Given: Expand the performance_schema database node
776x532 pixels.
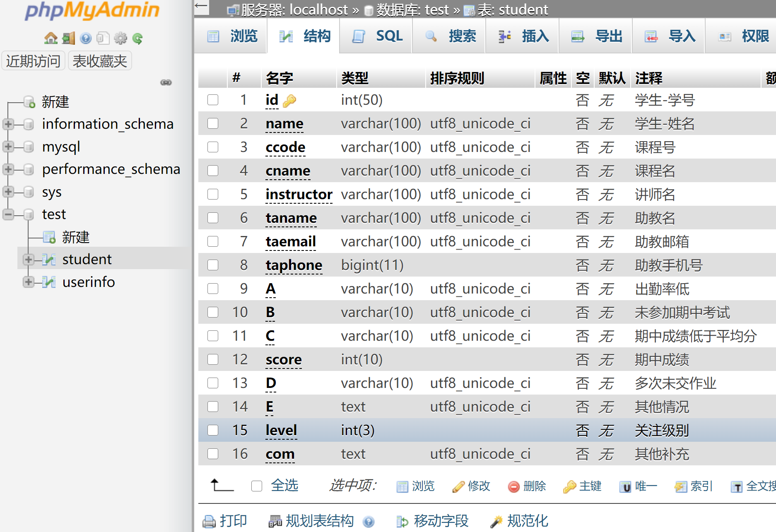Looking at the screenshot, I should tap(8, 169).
